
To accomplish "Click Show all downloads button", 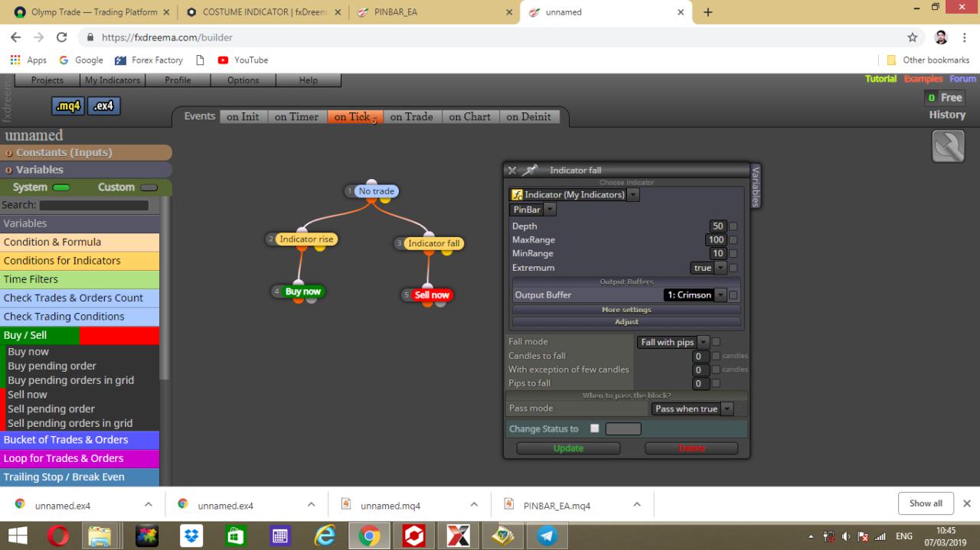I will pos(926,503).
